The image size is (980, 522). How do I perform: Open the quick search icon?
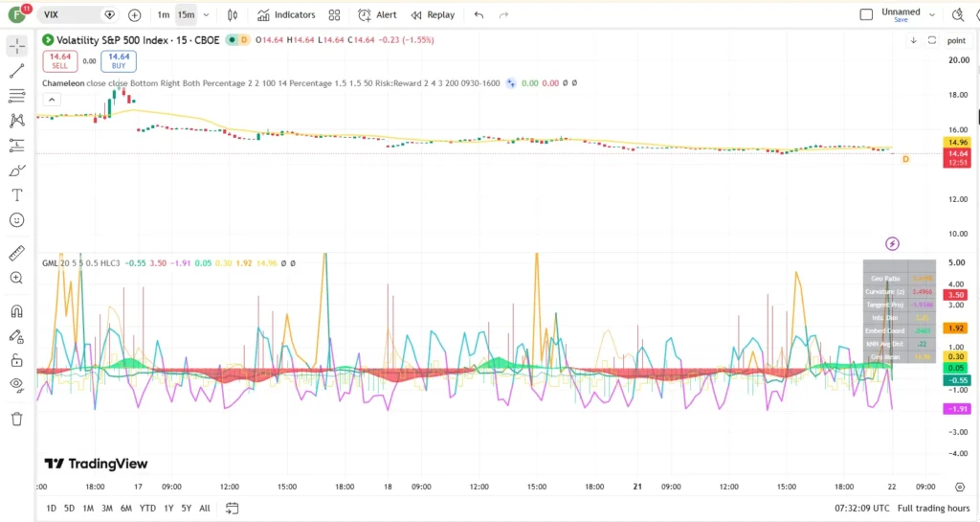click(957, 14)
